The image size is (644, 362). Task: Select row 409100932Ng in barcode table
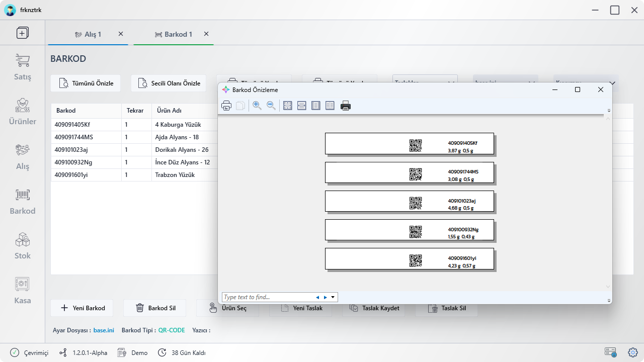134,162
